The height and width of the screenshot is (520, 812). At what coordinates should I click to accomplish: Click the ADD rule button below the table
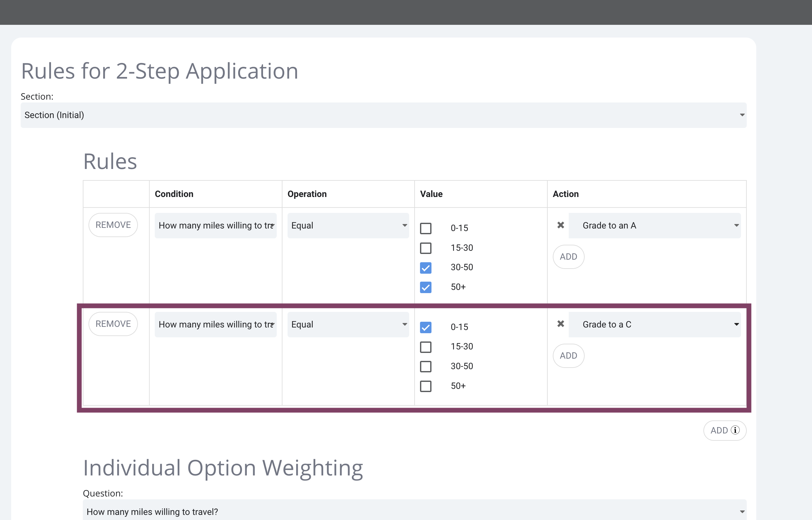[725, 430]
